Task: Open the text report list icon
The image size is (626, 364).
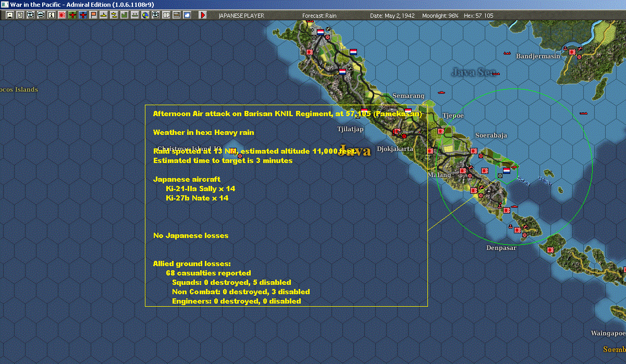Action: [x=20, y=15]
